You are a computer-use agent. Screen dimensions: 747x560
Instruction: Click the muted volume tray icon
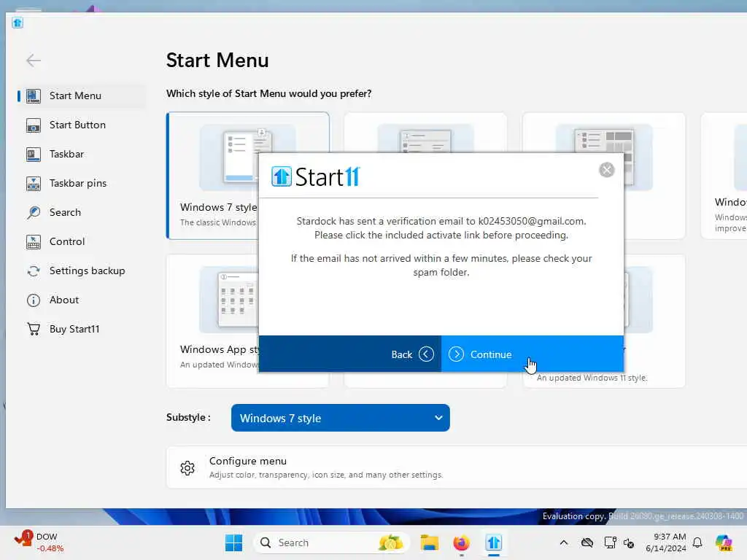point(629,543)
